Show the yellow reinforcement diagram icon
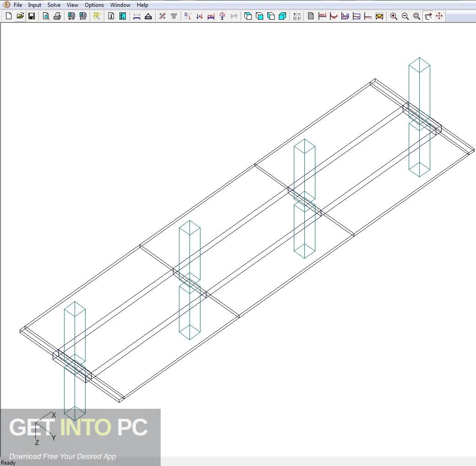This screenshot has width=476, height=466. [x=379, y=16]
